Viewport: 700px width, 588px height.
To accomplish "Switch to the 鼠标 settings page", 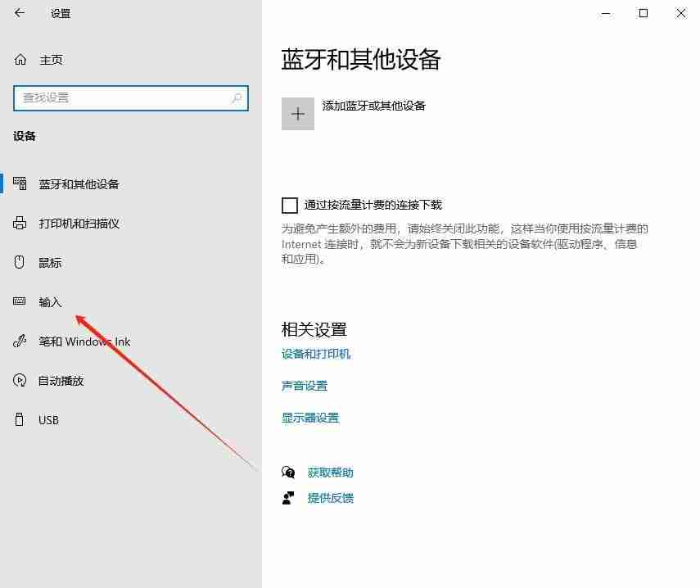I will coord(48,262).
